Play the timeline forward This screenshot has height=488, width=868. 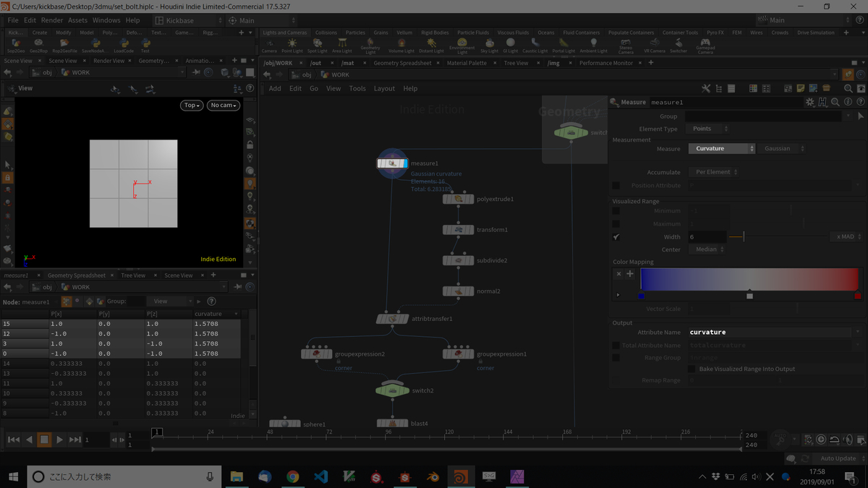tap(59, 440)
